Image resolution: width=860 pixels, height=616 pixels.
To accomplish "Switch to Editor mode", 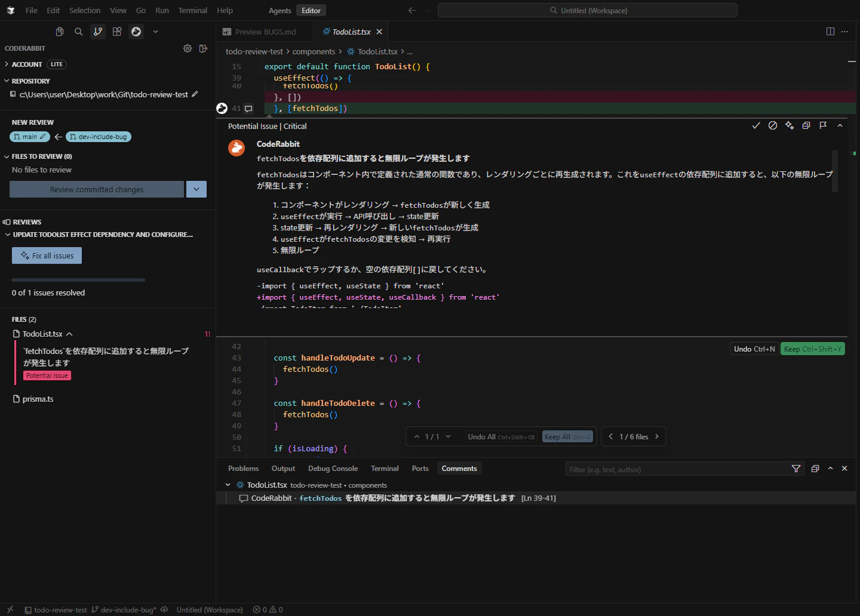I will (311, 10).
